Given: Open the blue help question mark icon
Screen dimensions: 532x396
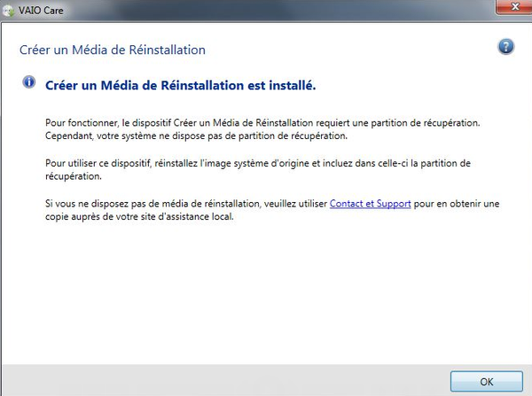Looking at the screenshot, I should coord(506,46).
